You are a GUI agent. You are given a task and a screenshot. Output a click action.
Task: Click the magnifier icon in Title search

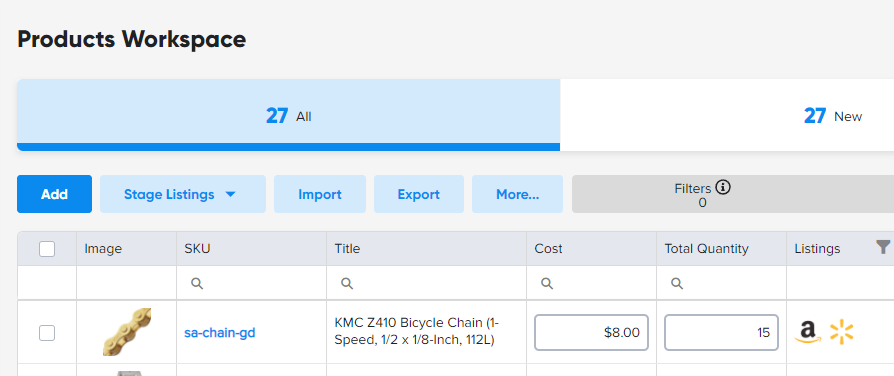tap(347, 284)
